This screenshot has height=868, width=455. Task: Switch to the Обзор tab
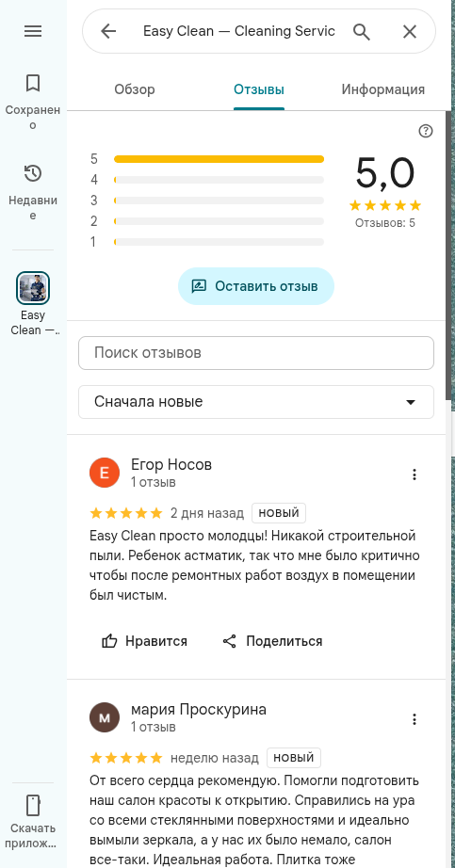[135, 89]
